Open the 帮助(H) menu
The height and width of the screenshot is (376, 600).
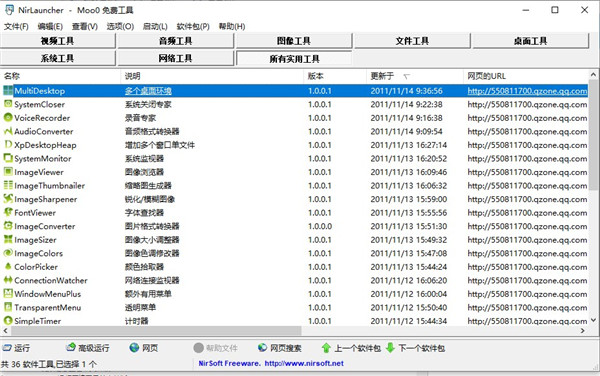(232, 26)
